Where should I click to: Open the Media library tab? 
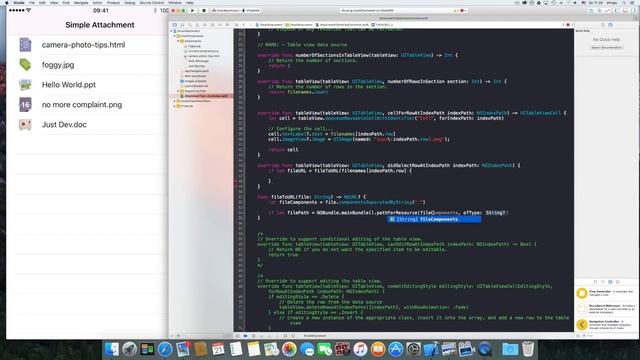coord(618,282)
